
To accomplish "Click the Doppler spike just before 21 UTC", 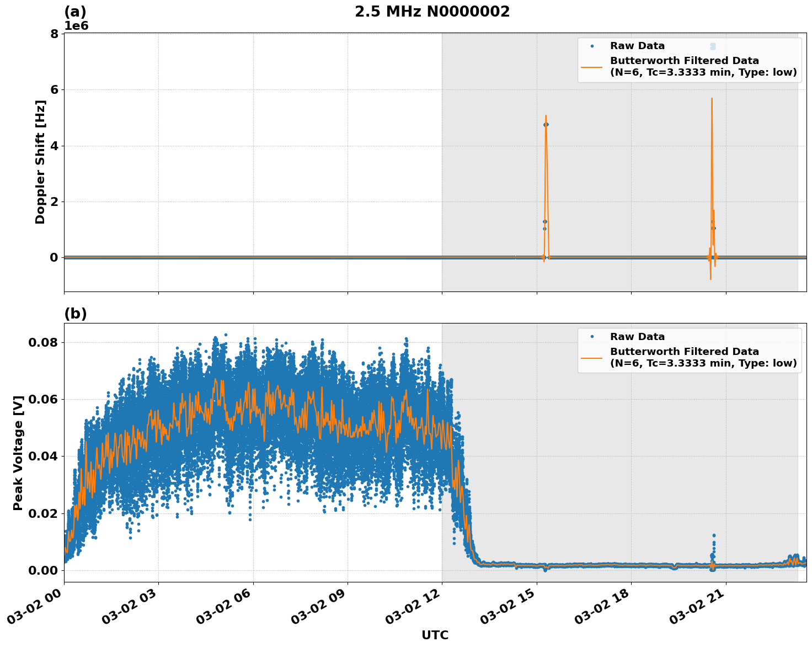I will point(712,188).
